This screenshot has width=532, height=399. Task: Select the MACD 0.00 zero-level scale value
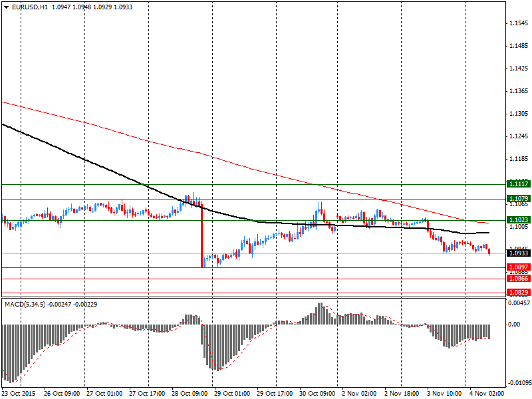click(x=514, y=325)
